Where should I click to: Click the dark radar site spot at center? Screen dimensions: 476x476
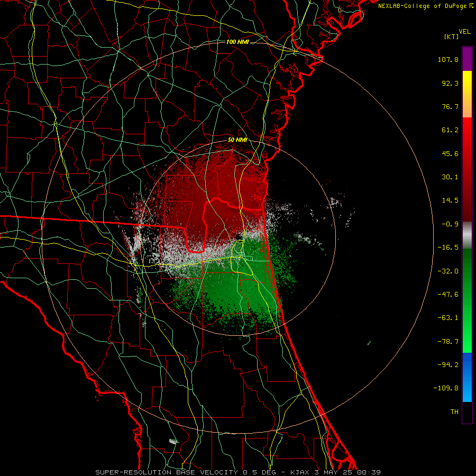pyautogui.click(x=237, y=237)
